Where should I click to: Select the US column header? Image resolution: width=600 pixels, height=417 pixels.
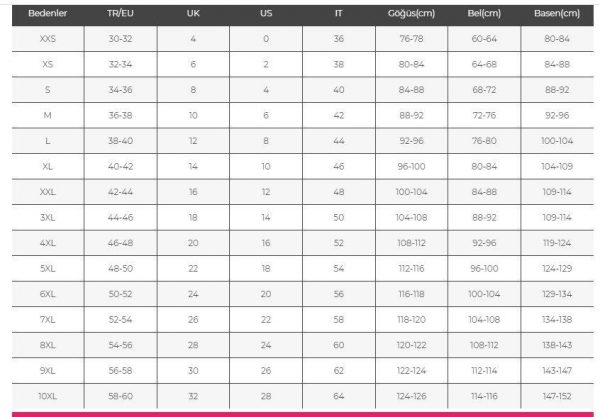(x=266, y=13)
